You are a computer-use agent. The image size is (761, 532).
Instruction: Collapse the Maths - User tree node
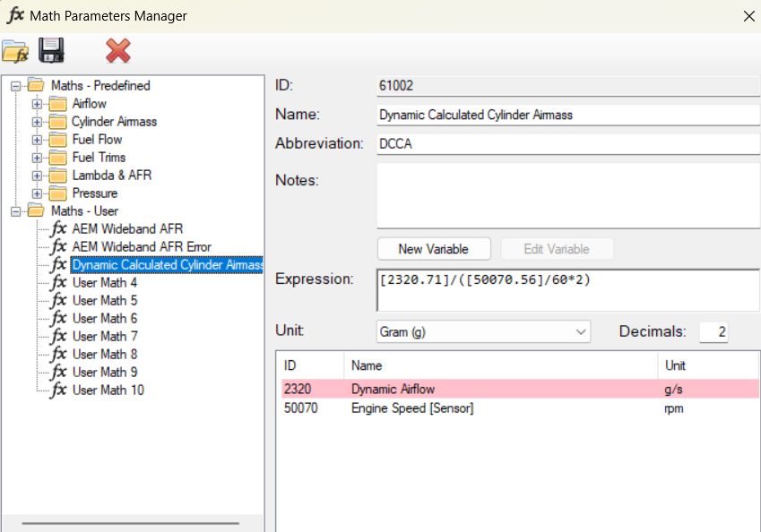[15, 212]
